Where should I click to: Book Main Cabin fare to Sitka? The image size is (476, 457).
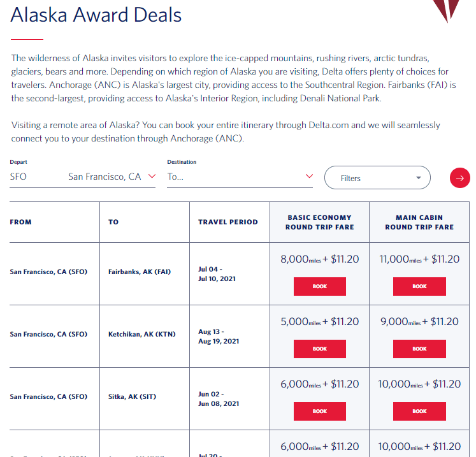click(419, 411)
